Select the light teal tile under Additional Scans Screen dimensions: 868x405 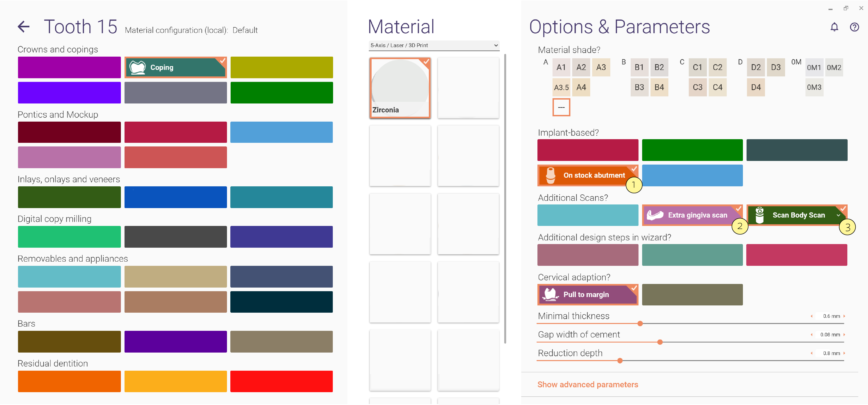coord(588,215)
